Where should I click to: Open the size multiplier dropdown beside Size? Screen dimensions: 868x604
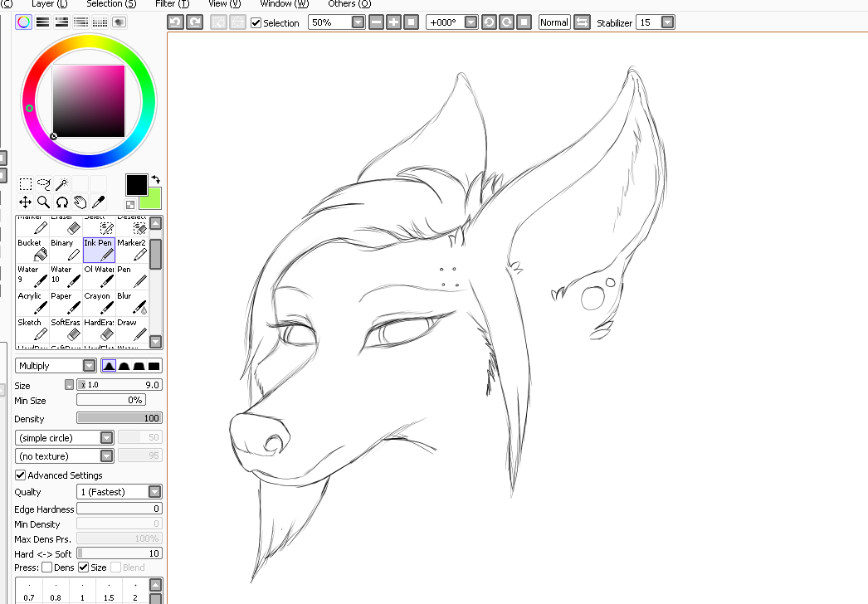[x=69, y=385]
